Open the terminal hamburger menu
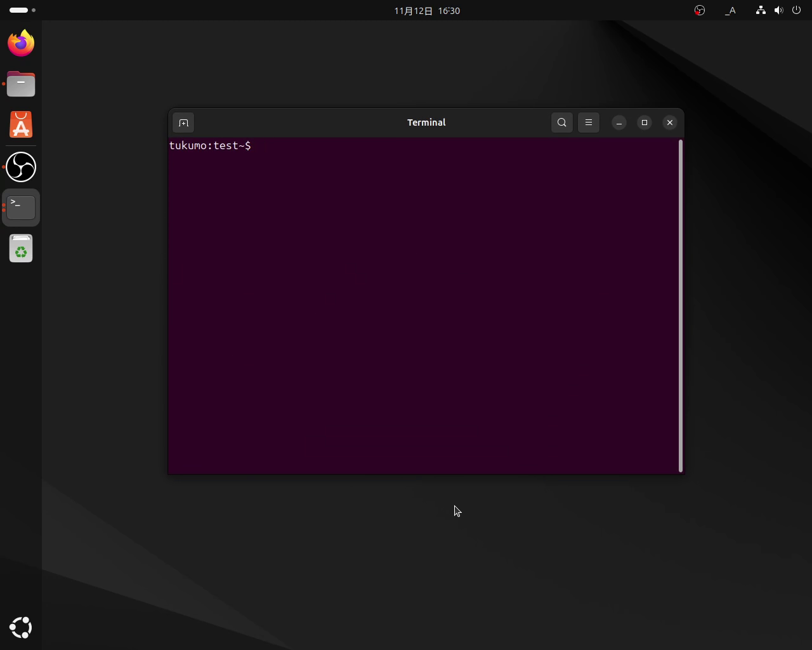The width and height of the screenshot is (812, 650). click(588, 123)
